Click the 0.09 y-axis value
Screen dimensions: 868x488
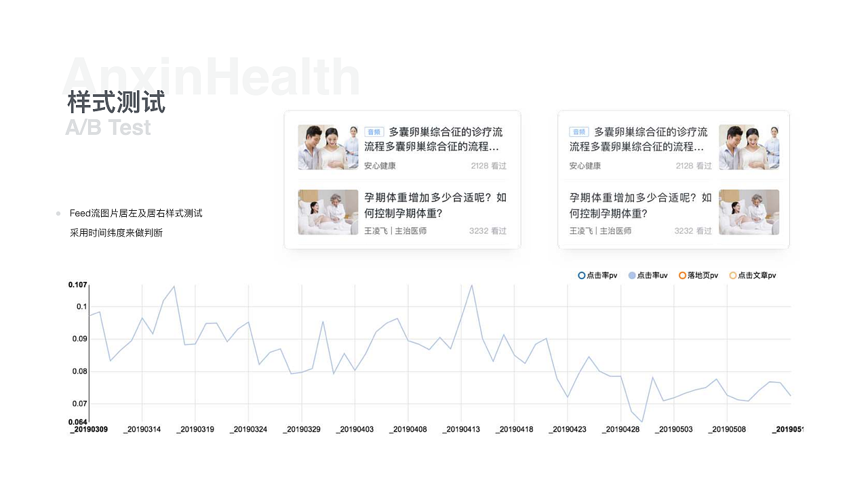(x=80, y=339)
